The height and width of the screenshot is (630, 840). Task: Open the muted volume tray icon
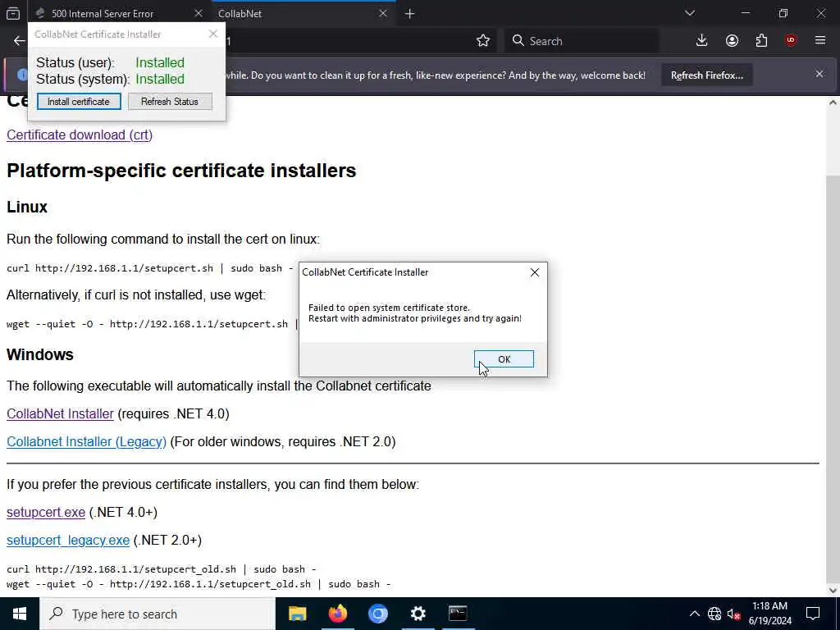coord(733,614)
